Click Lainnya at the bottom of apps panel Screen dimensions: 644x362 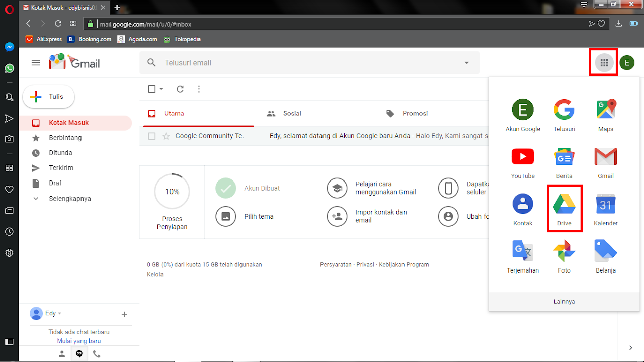tap(564, 302)
